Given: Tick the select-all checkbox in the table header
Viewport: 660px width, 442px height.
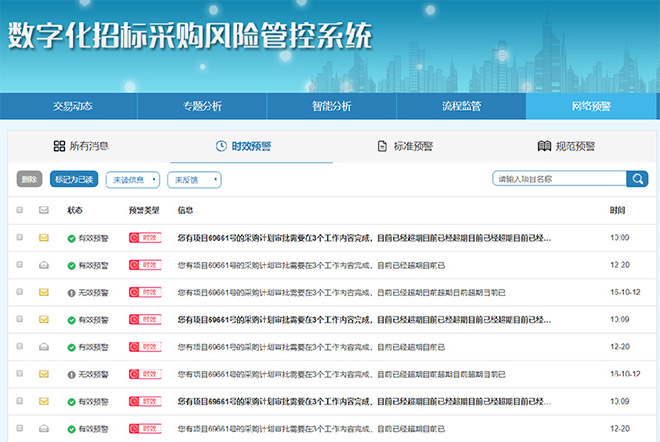Looking at the screenshot, I should click(20, 211).
